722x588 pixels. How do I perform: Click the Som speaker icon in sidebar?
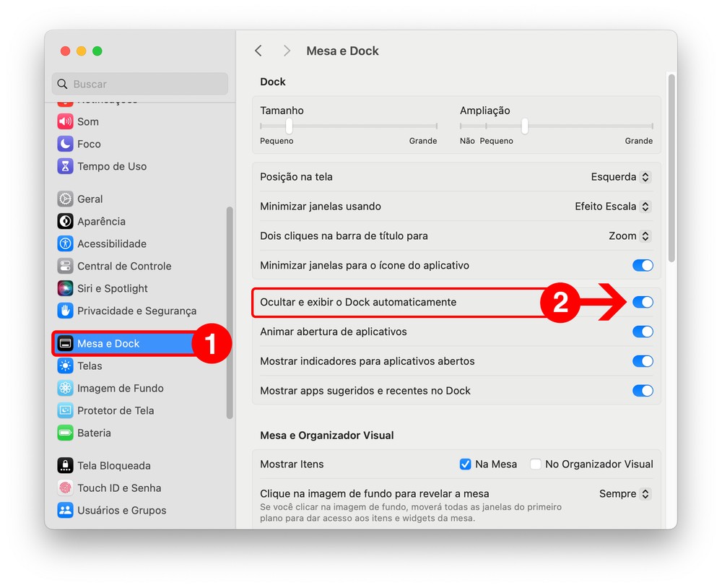65,121
